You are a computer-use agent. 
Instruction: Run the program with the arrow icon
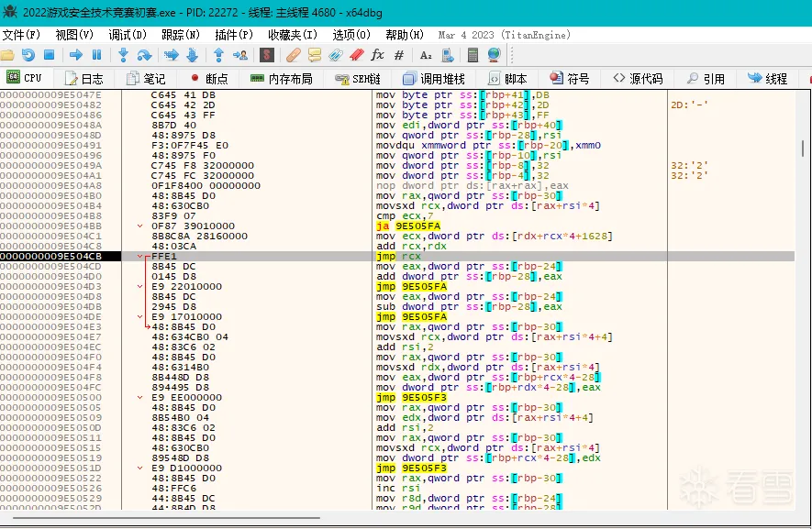point(76,55)
